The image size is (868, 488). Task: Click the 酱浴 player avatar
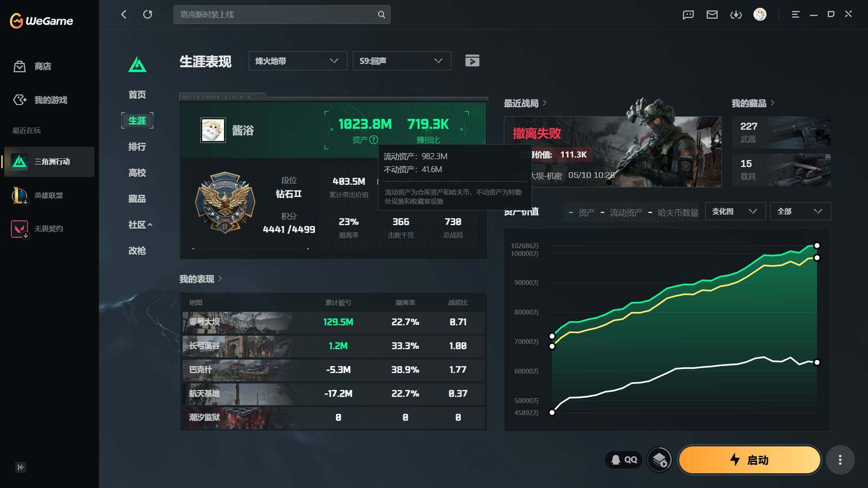(x=213, y=130)
